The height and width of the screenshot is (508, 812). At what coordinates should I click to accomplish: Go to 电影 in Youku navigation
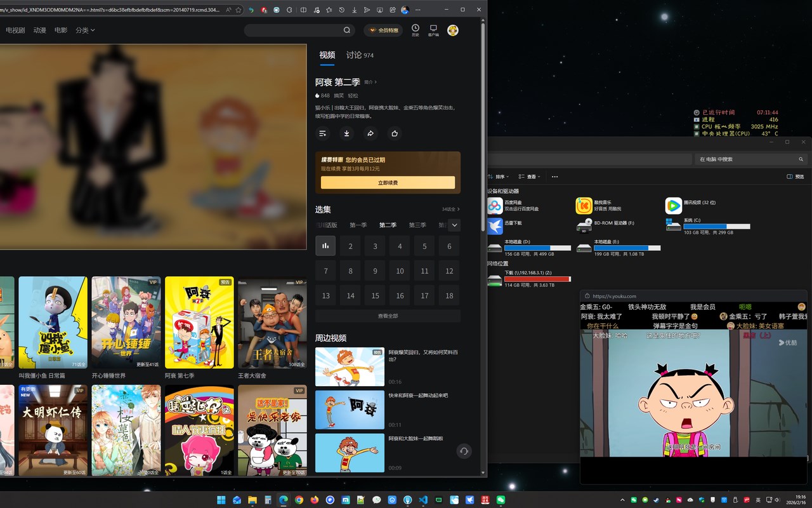click(x=61, y=30)
